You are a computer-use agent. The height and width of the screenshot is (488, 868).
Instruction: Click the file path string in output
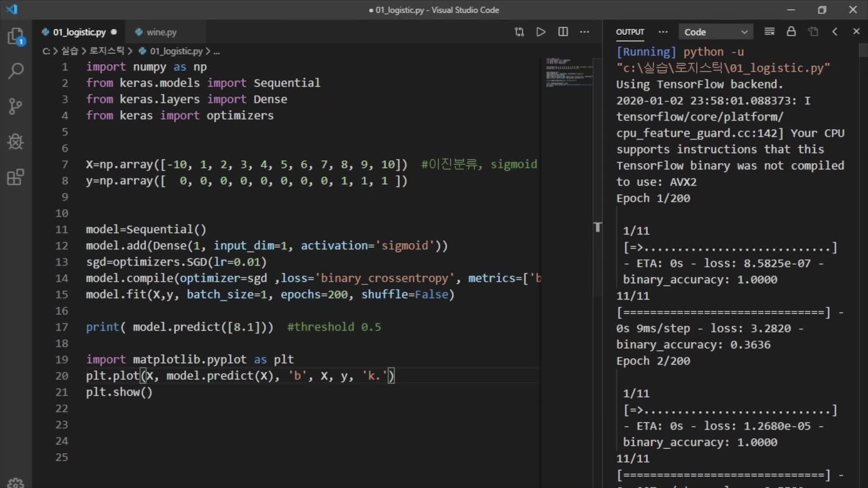point(723,68)
